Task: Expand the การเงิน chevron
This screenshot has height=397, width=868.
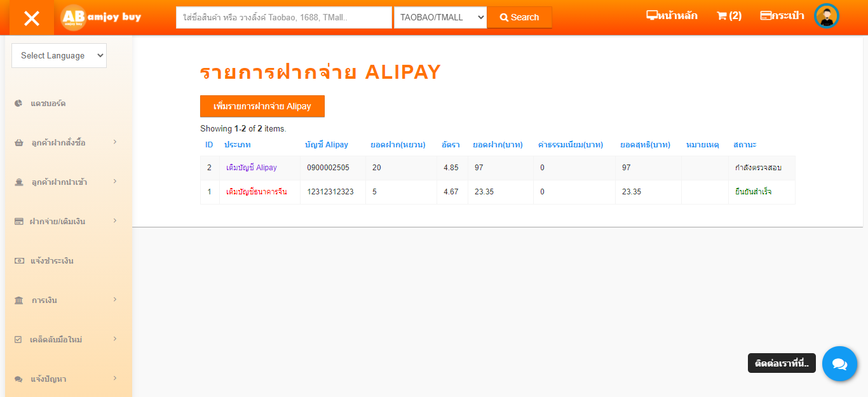Action: 115,299
